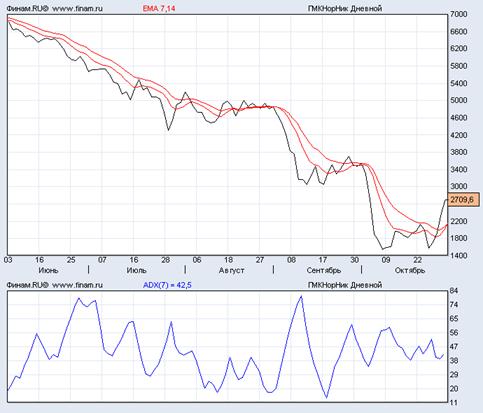The width and height of the screenshot is (483, 413).
Task: Select the Июль month label
Action: pos(136,270)
